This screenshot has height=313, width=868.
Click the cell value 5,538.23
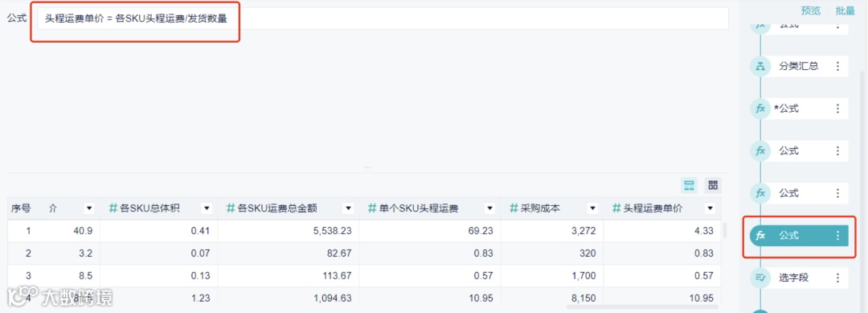click(332, 230)
